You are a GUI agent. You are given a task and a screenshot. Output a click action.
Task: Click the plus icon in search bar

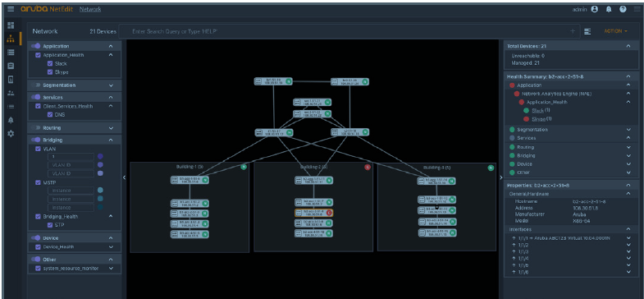(x=573, y=31)
